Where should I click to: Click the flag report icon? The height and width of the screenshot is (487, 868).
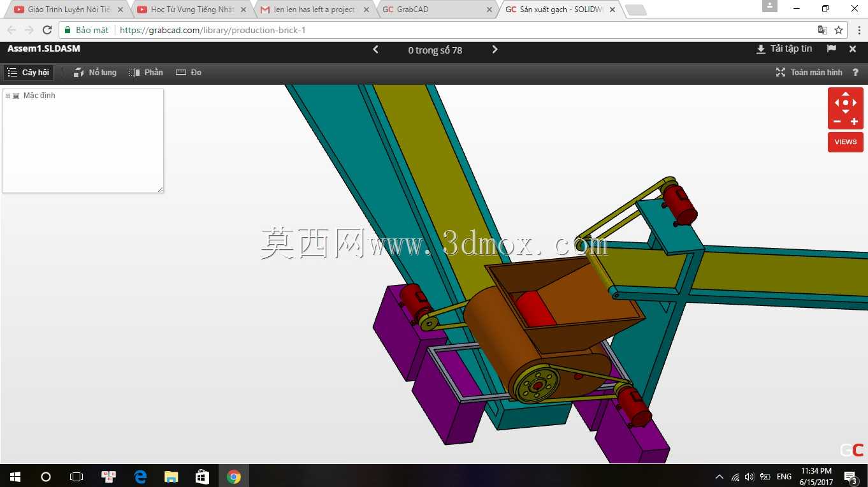pyautogui.click(x=831, y=49)
